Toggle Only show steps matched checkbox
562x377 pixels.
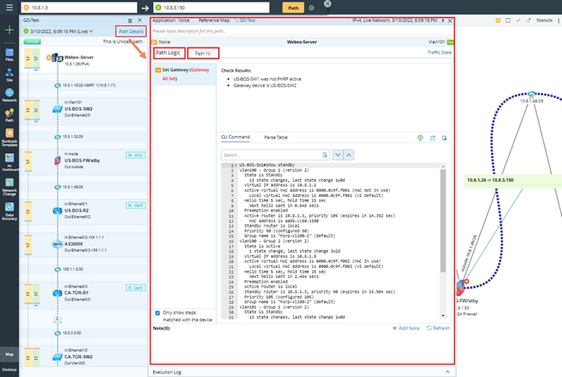(157, 313)
